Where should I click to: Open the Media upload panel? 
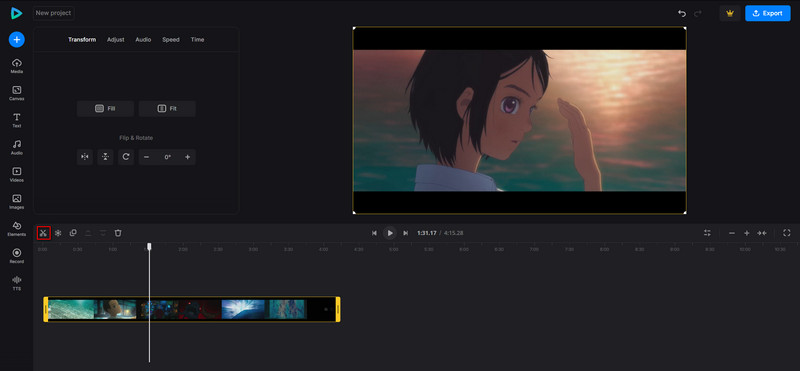click(x=17, y=66)
